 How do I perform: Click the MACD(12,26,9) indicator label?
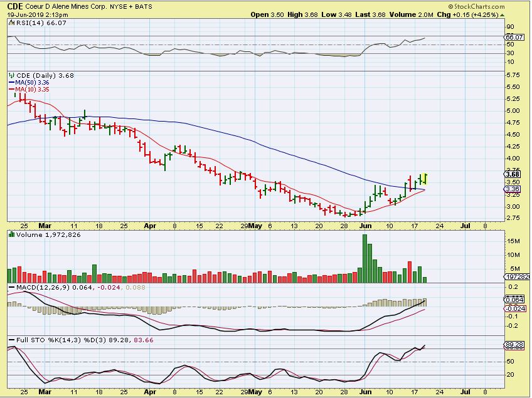(43, 288)
